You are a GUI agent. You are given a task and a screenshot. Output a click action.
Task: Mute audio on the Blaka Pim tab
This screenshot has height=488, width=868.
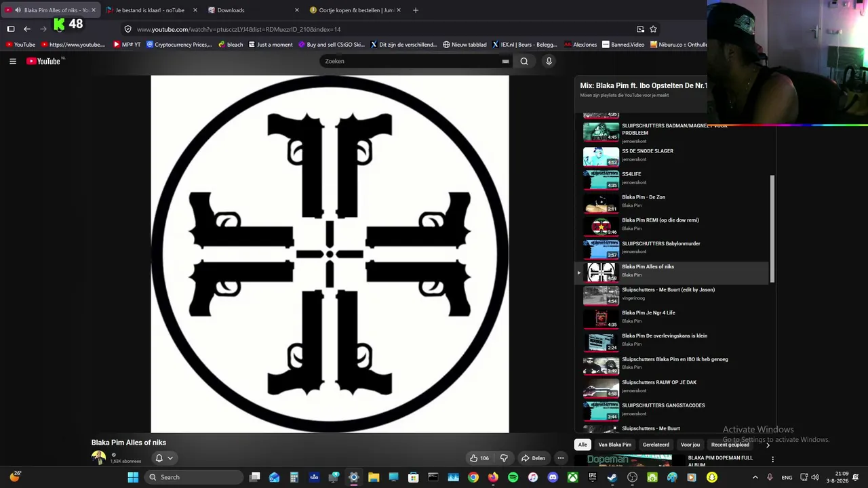[x=18, y=10]
